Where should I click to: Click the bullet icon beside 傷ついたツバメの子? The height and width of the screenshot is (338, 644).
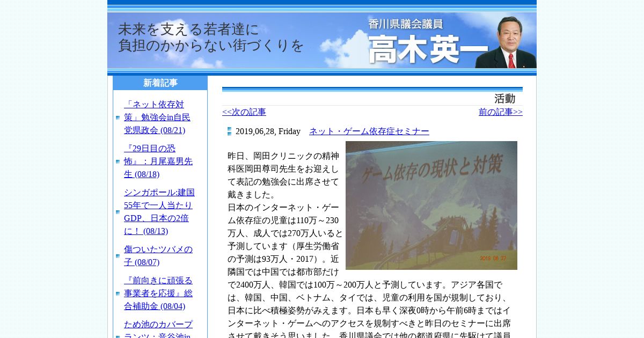(x=118, y=256)
